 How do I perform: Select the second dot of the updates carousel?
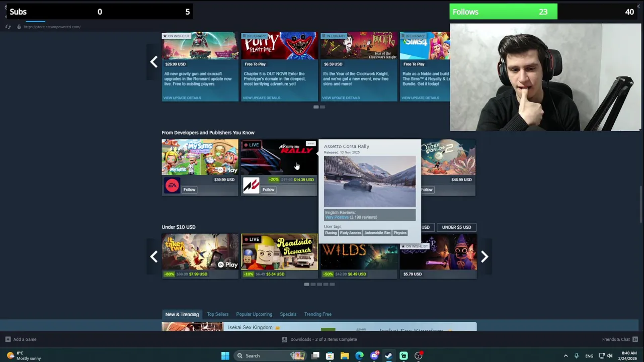pos(323,107)
